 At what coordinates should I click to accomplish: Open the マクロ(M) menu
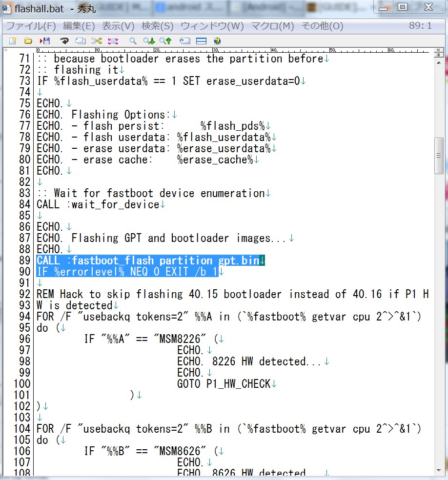click(272, 26)
